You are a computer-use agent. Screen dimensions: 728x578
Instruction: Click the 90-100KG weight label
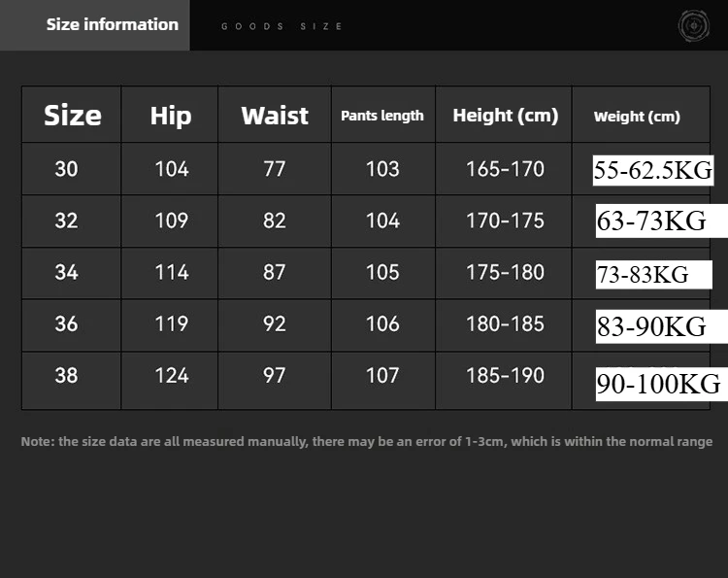[658, 385]
